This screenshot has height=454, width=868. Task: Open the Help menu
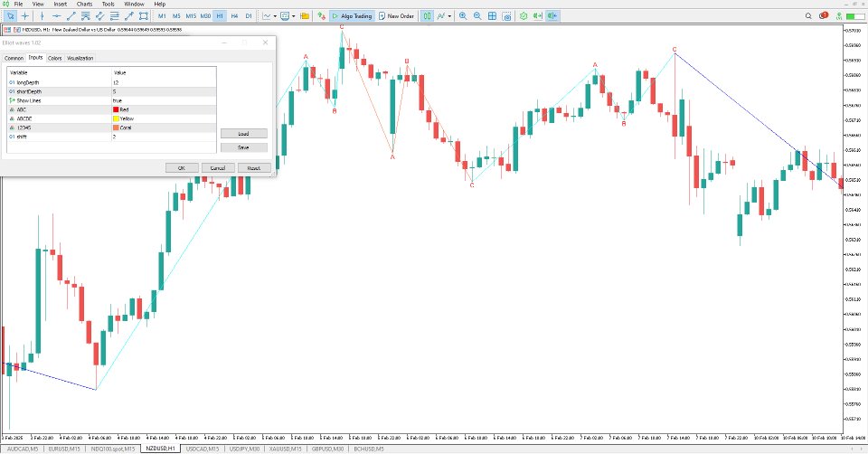[x=159, y=4]
